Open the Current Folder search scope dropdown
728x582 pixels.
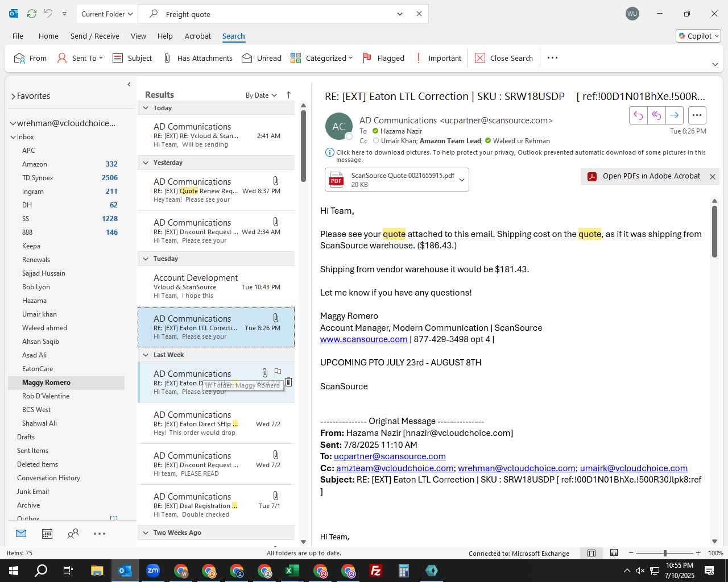[x=107, y=14]
